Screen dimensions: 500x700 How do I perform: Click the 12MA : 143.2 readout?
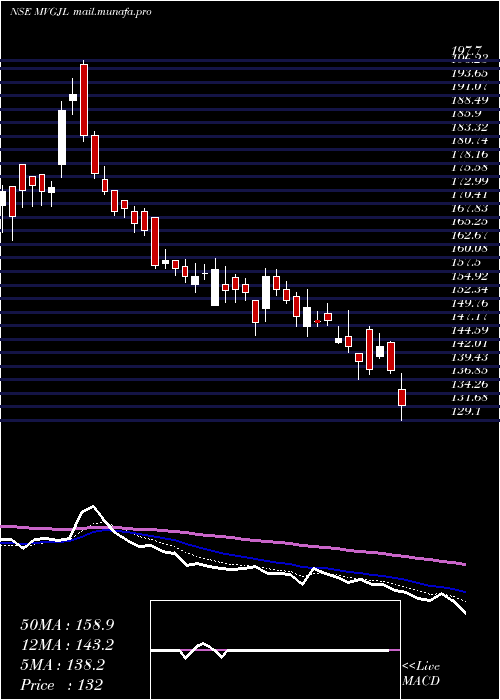67,645
